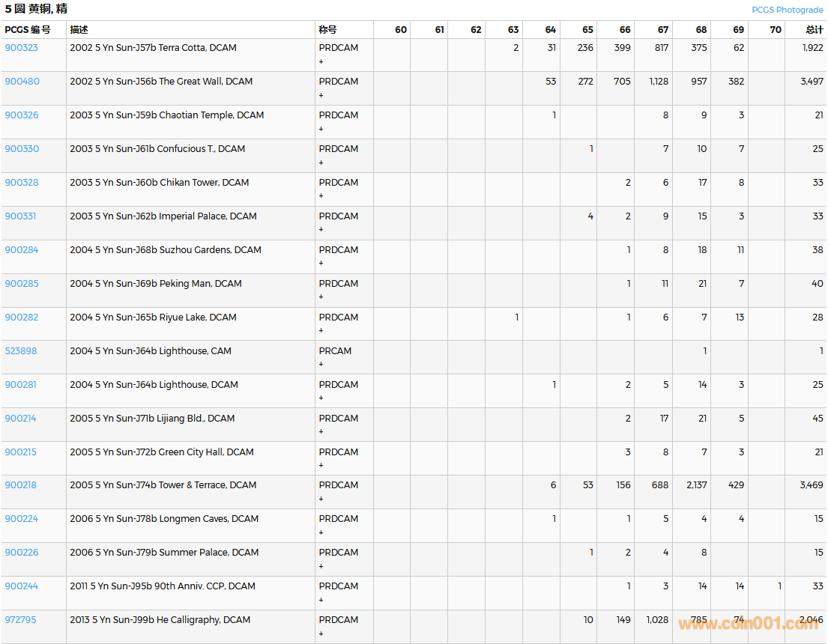The image size is (828, 644).
Task: Expand plus under PRCAM Lighthouse row
Action: click(x=321, y=365)
